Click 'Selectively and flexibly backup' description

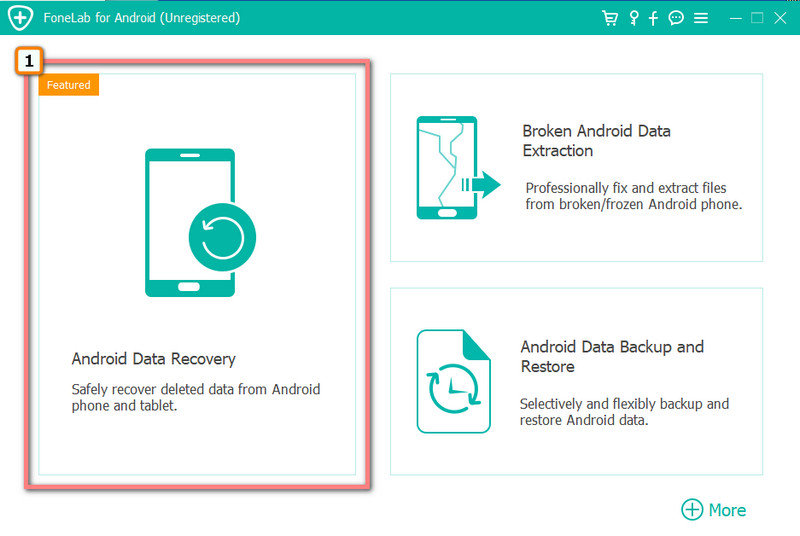coord(624,412)
